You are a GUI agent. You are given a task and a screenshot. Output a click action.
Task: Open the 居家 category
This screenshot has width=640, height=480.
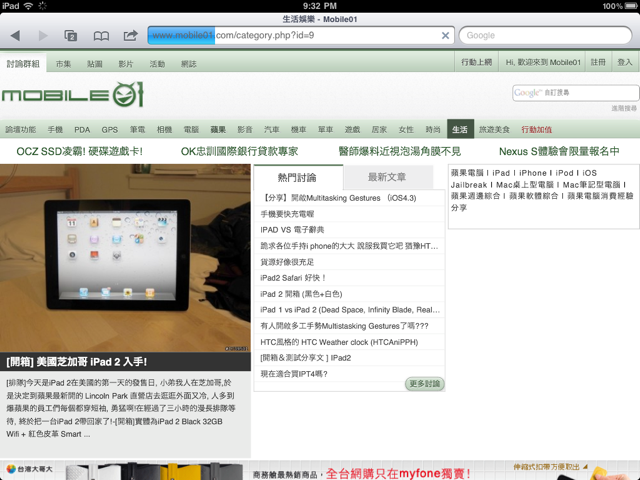click(379, 129)
